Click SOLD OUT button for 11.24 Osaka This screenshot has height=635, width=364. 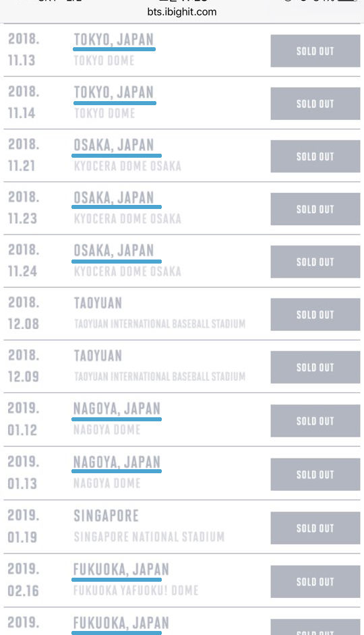(x=315, y=262)
